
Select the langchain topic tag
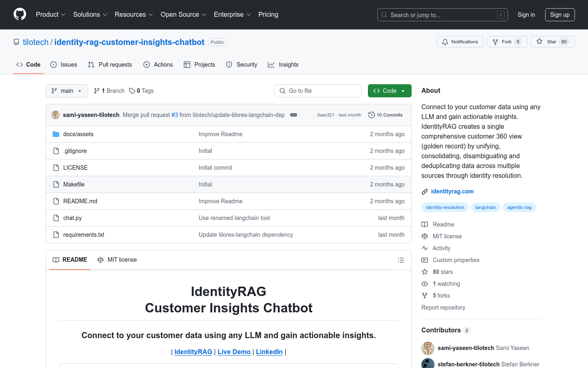coord(486,207)
